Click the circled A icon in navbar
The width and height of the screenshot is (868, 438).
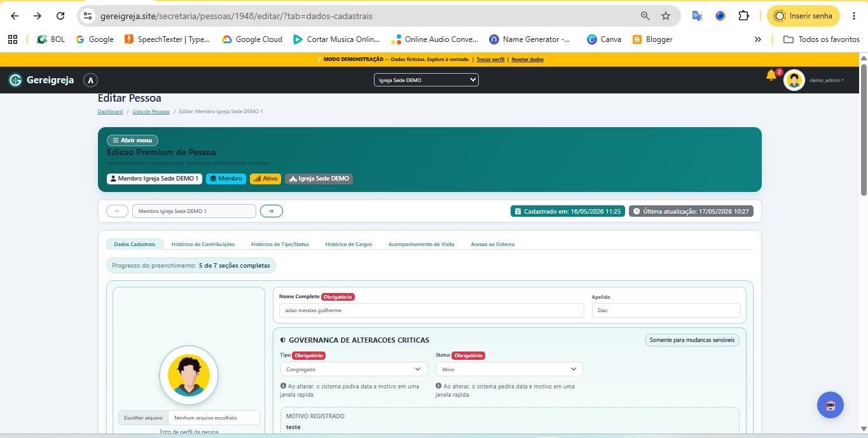click(90, 80)
